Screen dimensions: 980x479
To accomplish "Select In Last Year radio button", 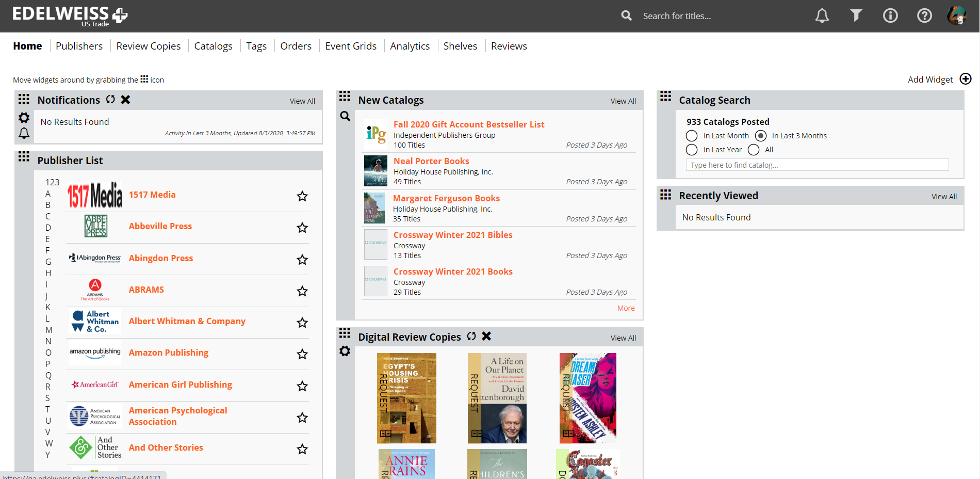I will (x=692, y=150).
